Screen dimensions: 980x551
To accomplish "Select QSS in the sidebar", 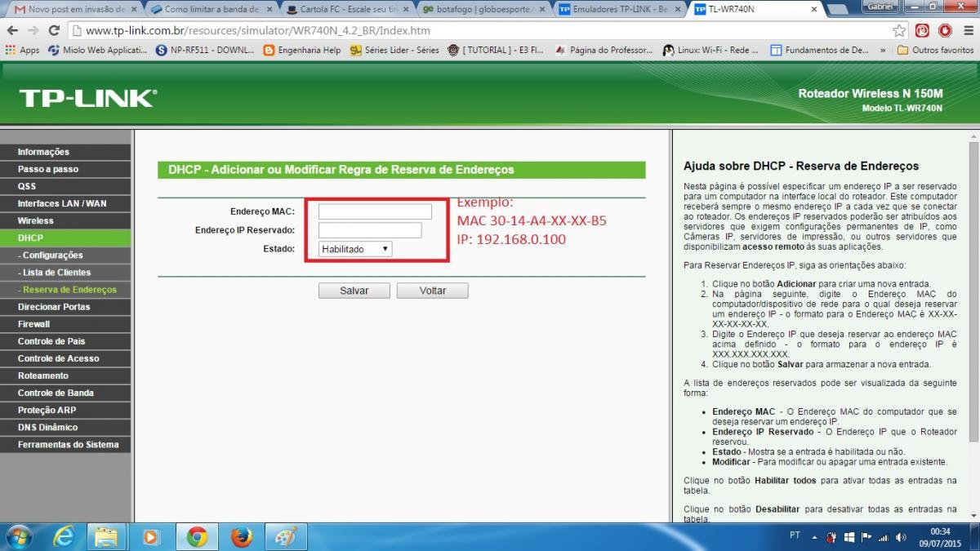I will (65, 186).
